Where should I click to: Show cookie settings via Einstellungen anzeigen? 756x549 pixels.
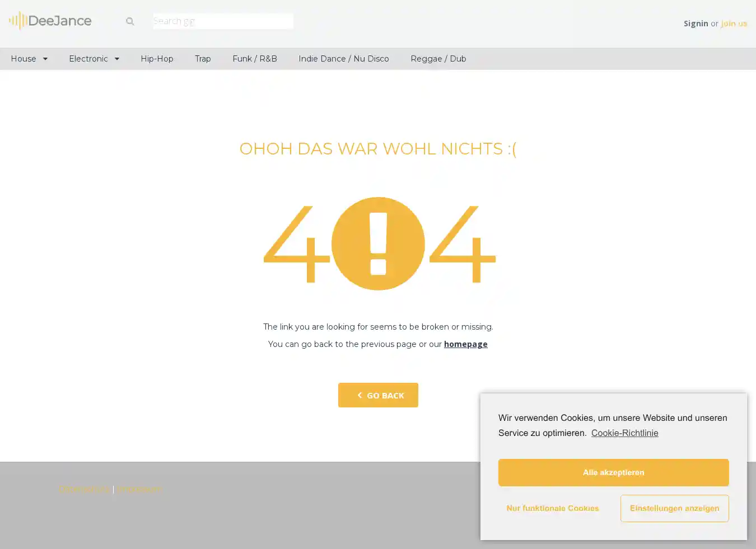674,508
